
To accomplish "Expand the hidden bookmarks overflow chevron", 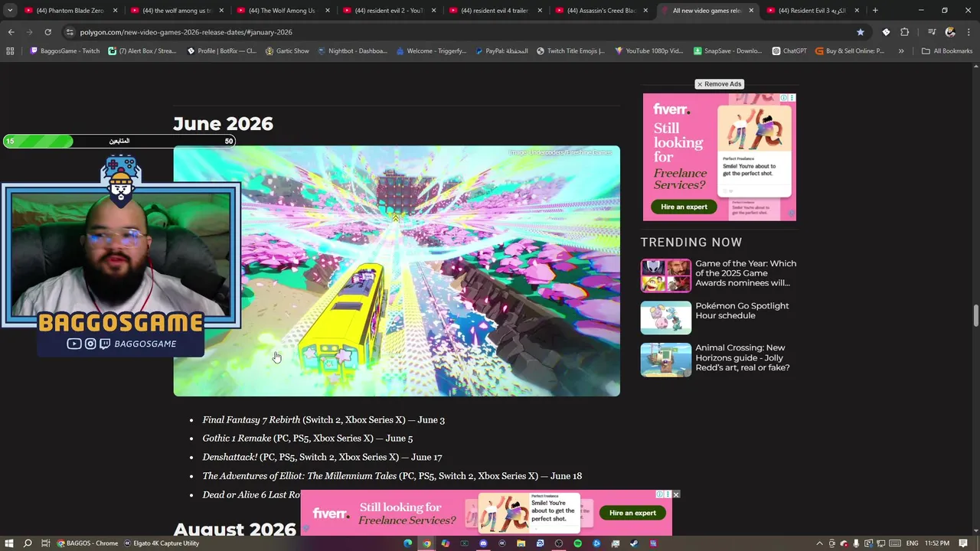I will [901, 51].
